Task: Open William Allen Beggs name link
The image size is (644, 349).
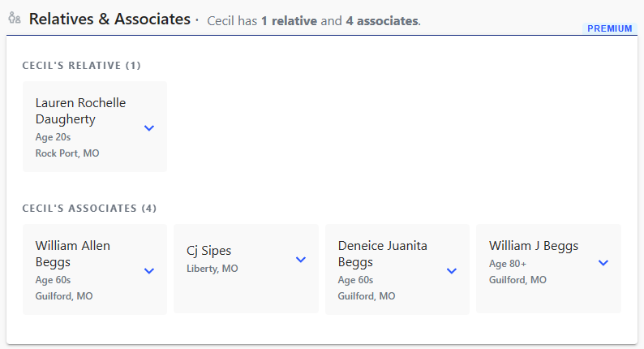Action: point(73,253)
